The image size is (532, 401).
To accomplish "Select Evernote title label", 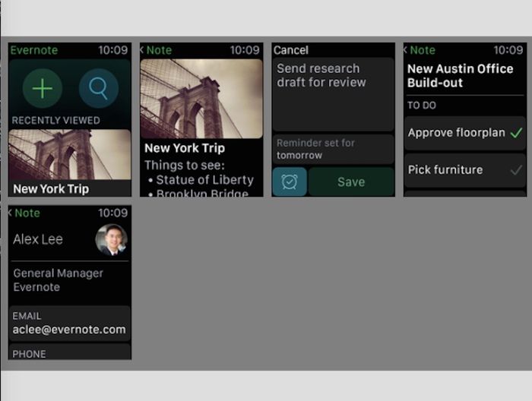I will coord(34,50).
